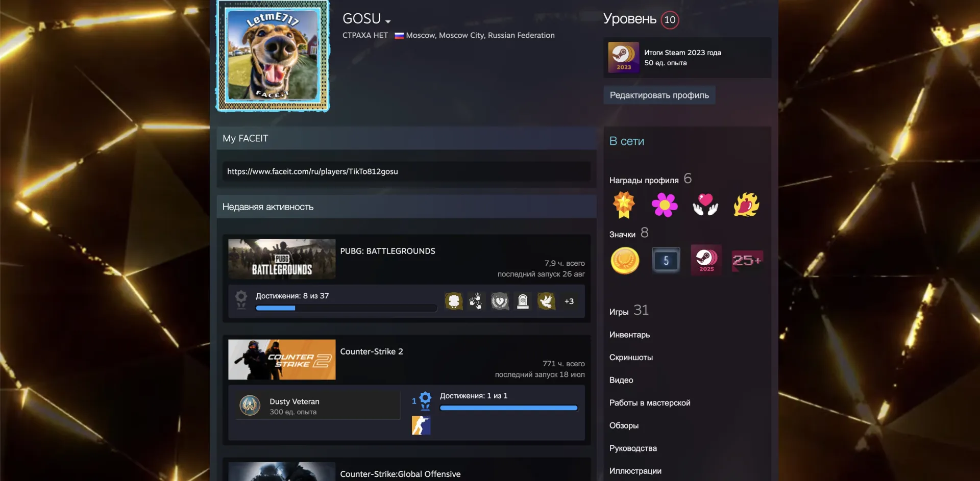
Task: Click the tombstone PUBG achievement icon
Action: coord(523,301)
